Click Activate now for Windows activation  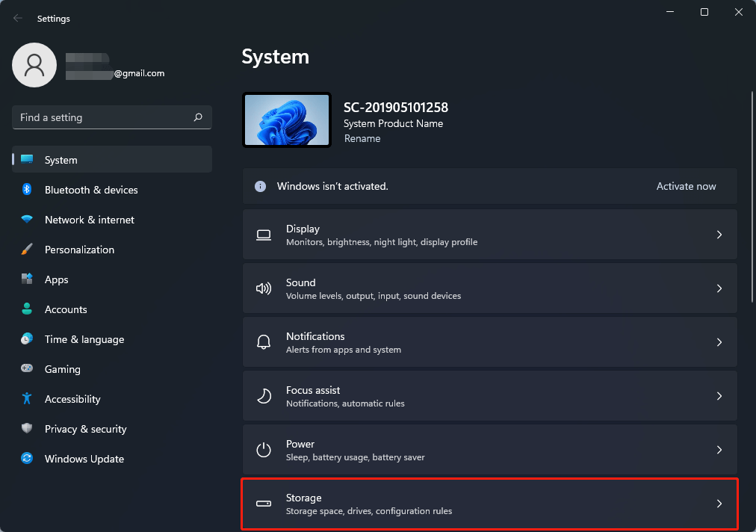coord(686,186)
